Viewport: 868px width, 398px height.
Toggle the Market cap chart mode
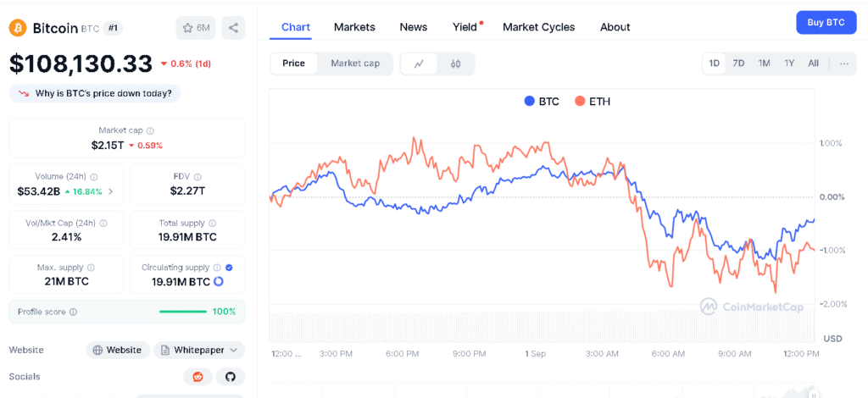(355, 64)
